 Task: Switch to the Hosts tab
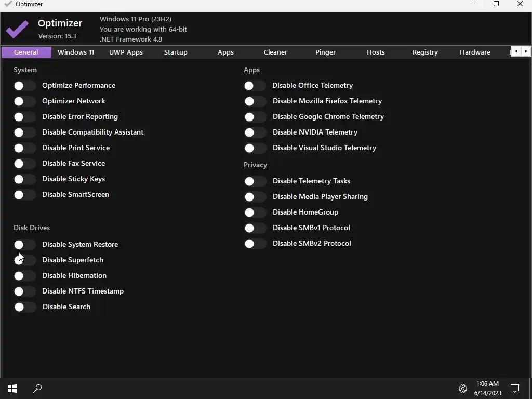click(x=376, y=52)
